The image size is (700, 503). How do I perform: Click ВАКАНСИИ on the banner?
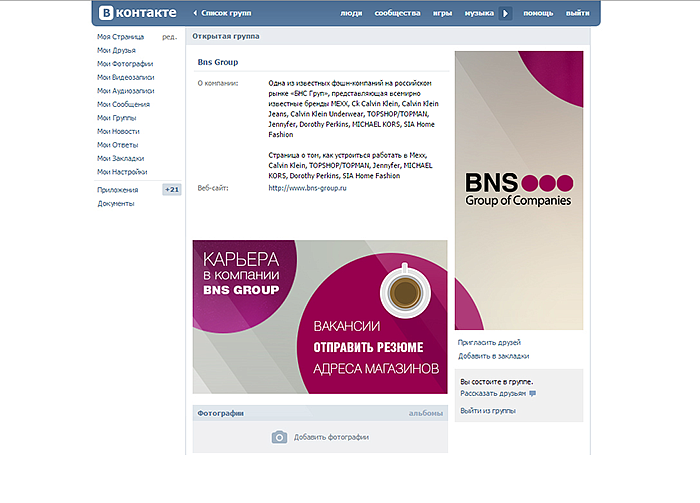[x=347, y=326]
